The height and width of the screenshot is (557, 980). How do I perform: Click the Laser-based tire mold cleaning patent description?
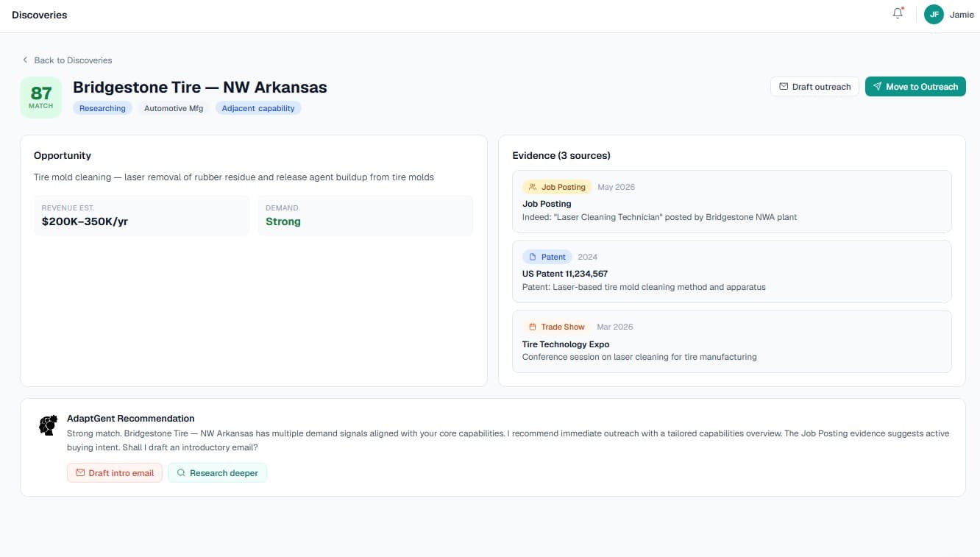(644, 287)
